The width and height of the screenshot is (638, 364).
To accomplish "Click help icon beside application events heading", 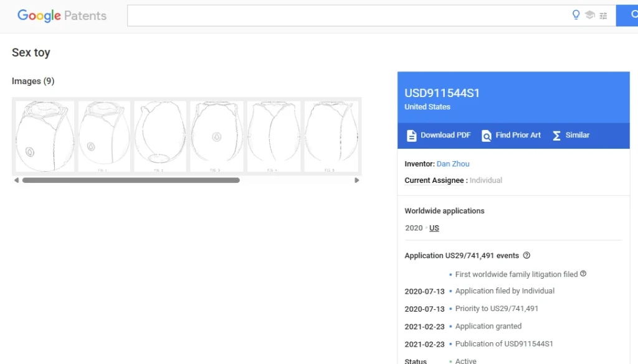I will click(526, 255).
